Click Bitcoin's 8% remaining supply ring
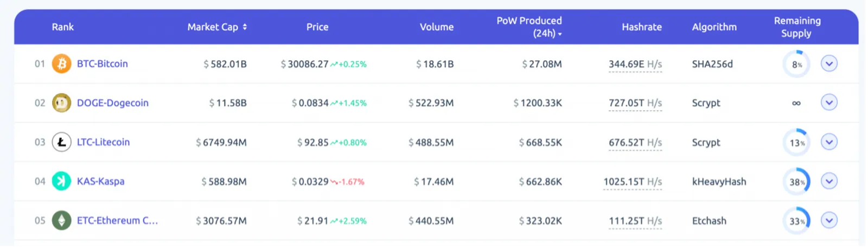868x248 pixels. click(796, 64)
